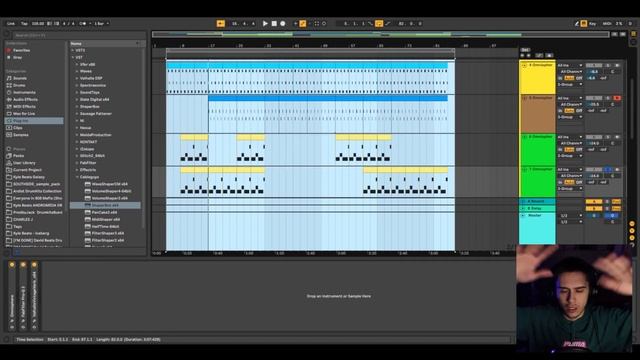640x360 pixels.
Task: Select ShaperBox plugin in browser list
Action: point(105,205)
